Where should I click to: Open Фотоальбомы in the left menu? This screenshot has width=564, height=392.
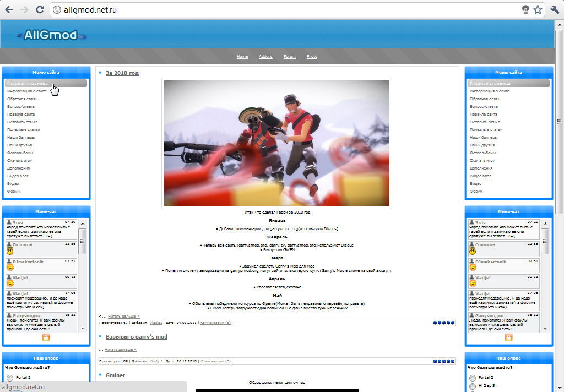(20, 153)
